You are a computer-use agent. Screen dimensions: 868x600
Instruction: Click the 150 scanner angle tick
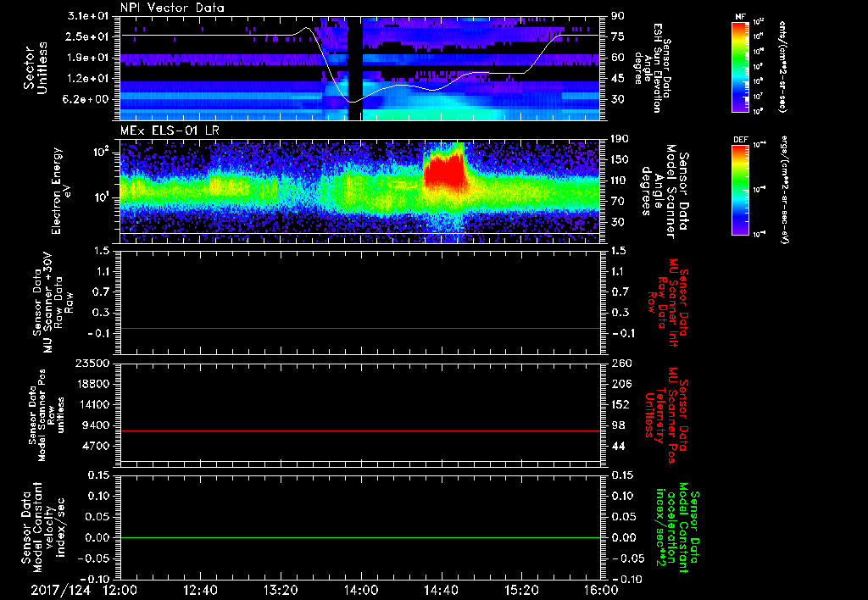(x=620, y=159)
